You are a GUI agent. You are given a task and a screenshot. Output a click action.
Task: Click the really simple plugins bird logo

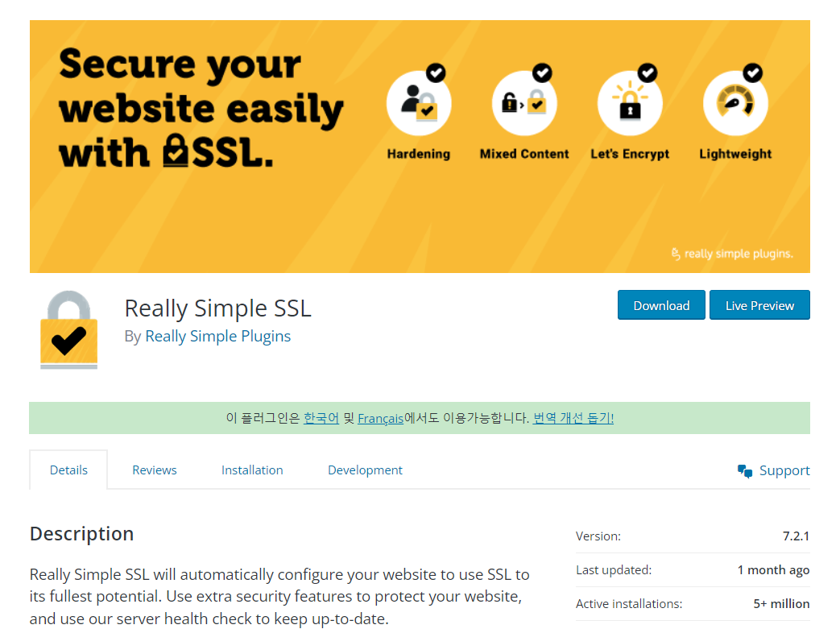[675, 253]
